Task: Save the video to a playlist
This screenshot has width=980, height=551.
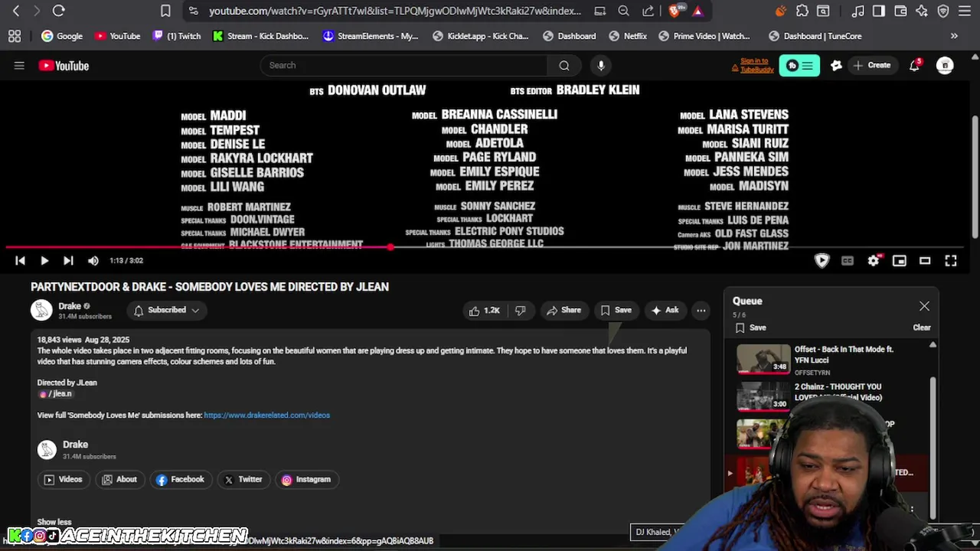Action: [x=616, y=310]
